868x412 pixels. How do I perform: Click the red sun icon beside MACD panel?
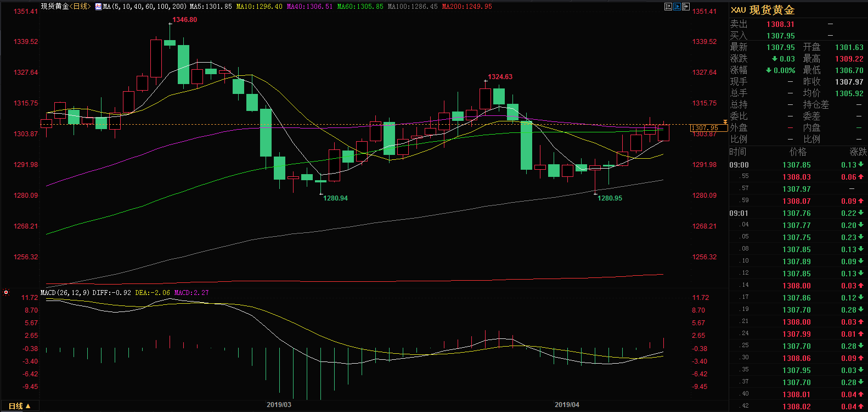[6, 293]
